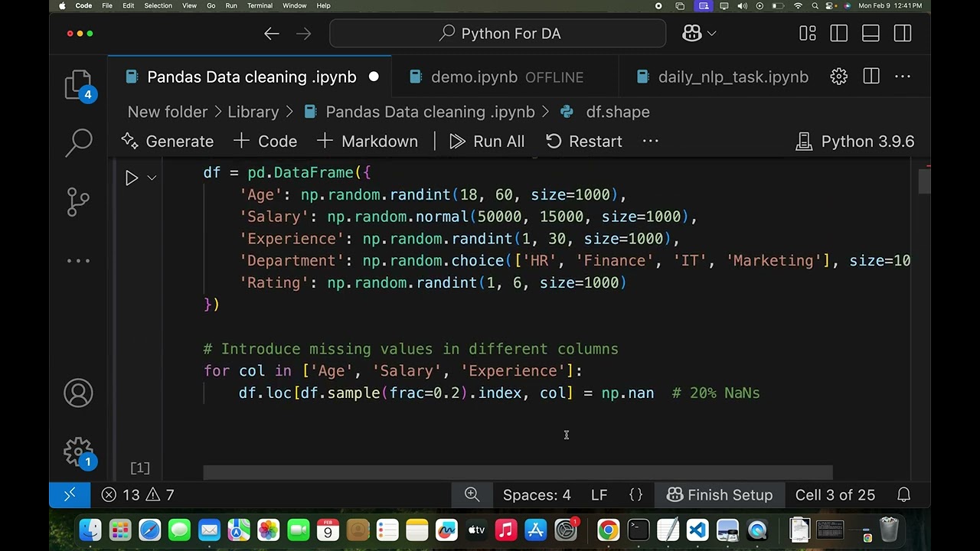Change indentation via Spaces: 4
The width and height of the screenshot is (980, 551).
pos(537,495)
